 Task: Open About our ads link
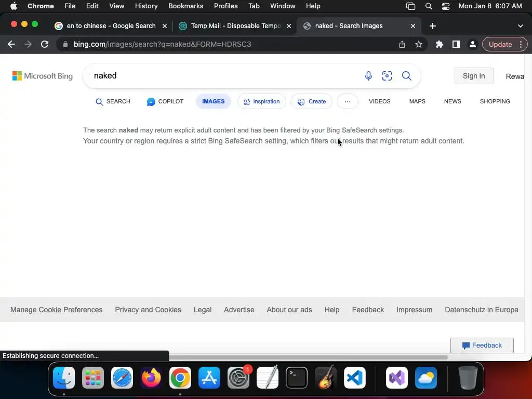(x=289, y=310)
